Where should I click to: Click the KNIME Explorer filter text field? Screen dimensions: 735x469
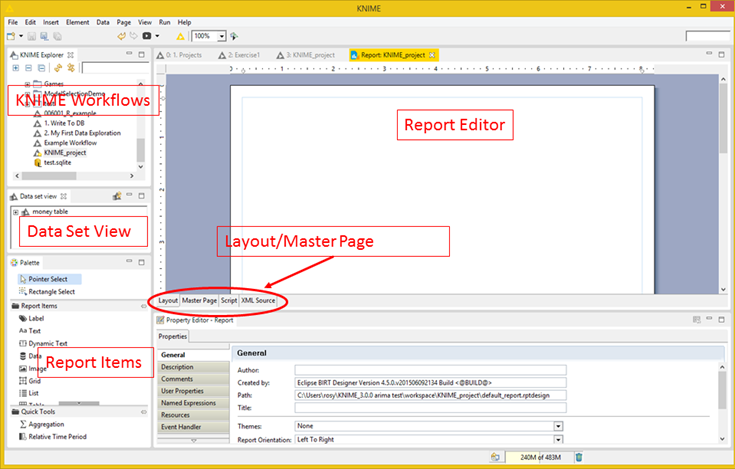(115, 68)
